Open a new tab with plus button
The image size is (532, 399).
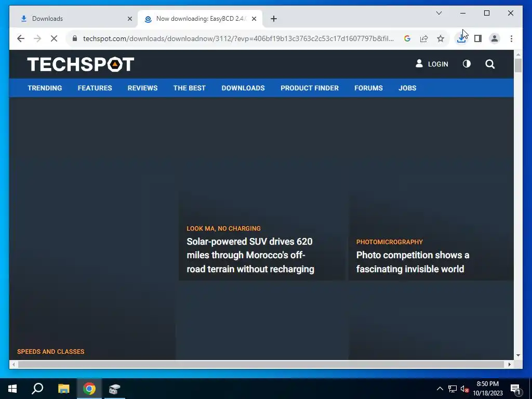(274, 19)
